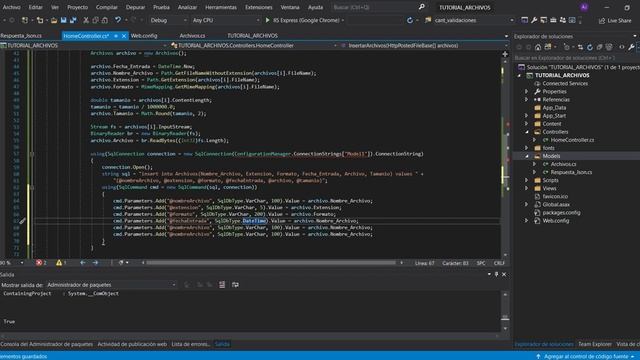
Task: Open Consola del Administrador de paquetes tab
Action: [46, 344]
